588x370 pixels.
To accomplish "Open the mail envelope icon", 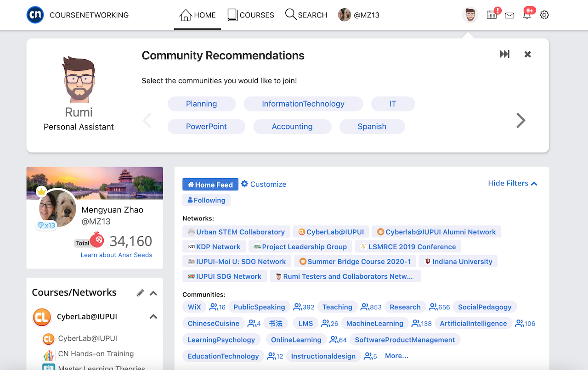I will point(509,15).
